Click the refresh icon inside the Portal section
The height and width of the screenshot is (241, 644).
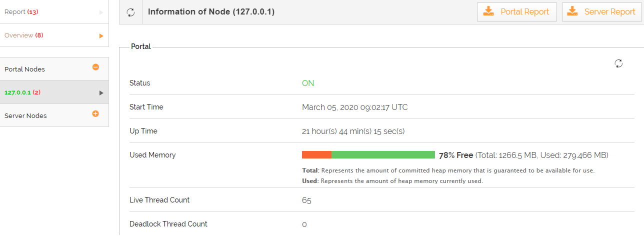click(618, 63)
